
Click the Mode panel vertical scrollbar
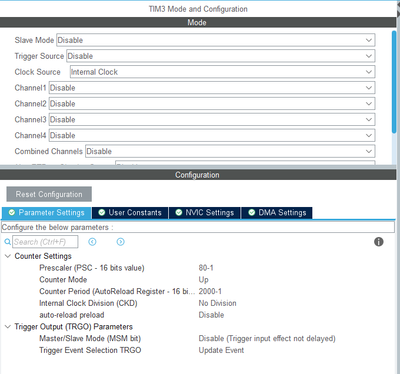(x=394, y=82)
